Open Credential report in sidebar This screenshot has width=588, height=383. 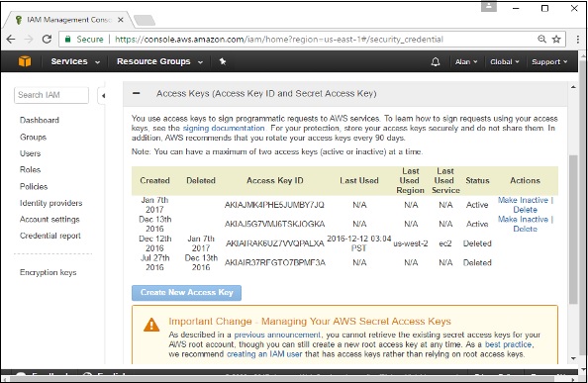(x=50, y=236)
